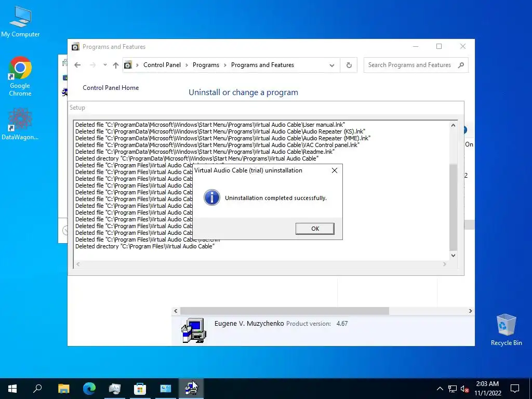This screenshot has width=532, height=399.
Task: Click the search magnifier icon
Action: click(461, 65)
